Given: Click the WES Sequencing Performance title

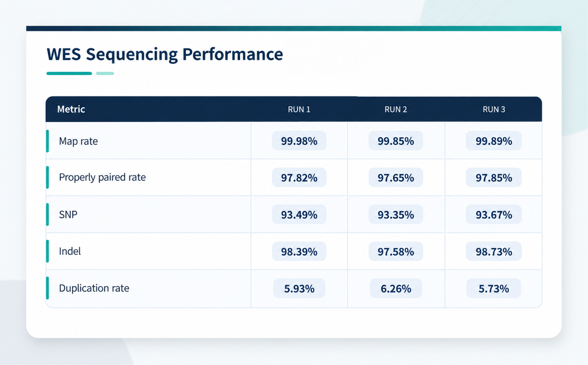Looking at the screenshot, I should pos(165,54).
